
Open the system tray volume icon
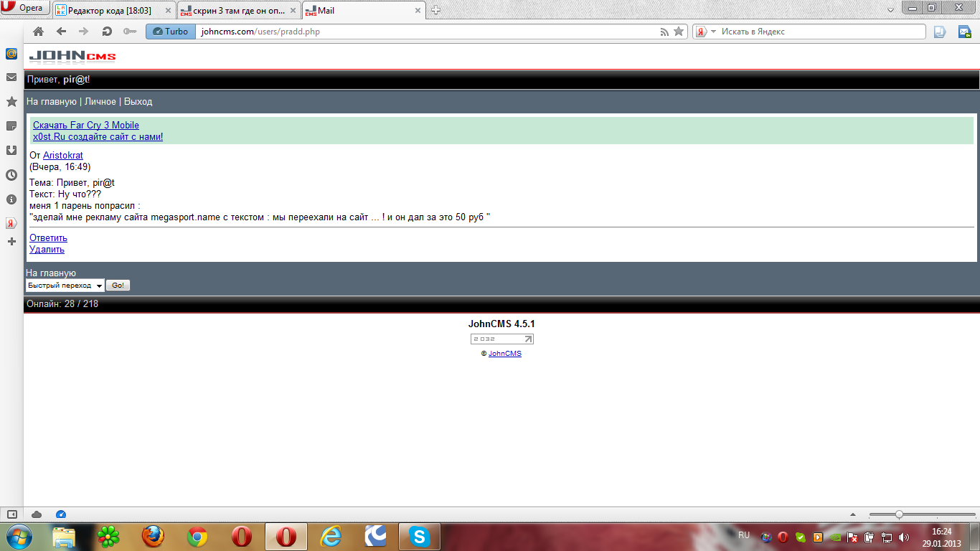click(x=903, y=537)
